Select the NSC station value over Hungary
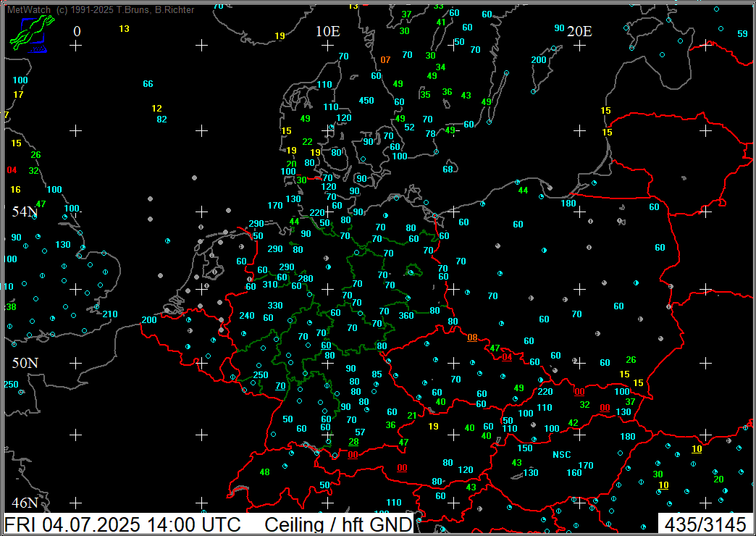Viewport: 756px width, 536px height. click(x=562, y=454)
